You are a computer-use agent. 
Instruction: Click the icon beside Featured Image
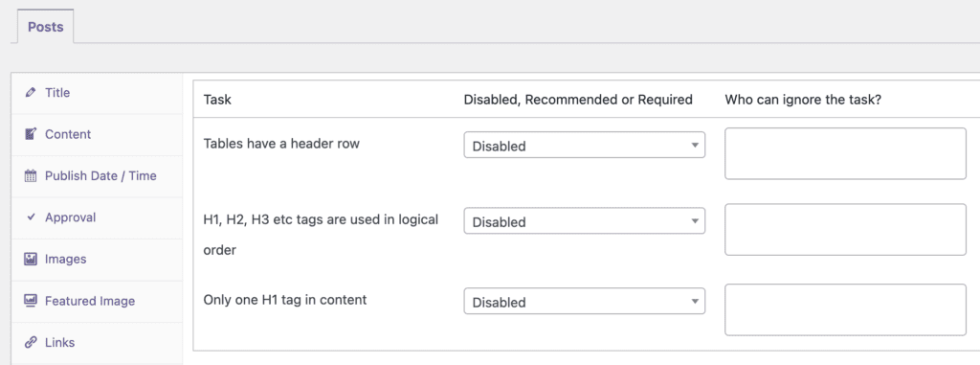tap(30, 301)
